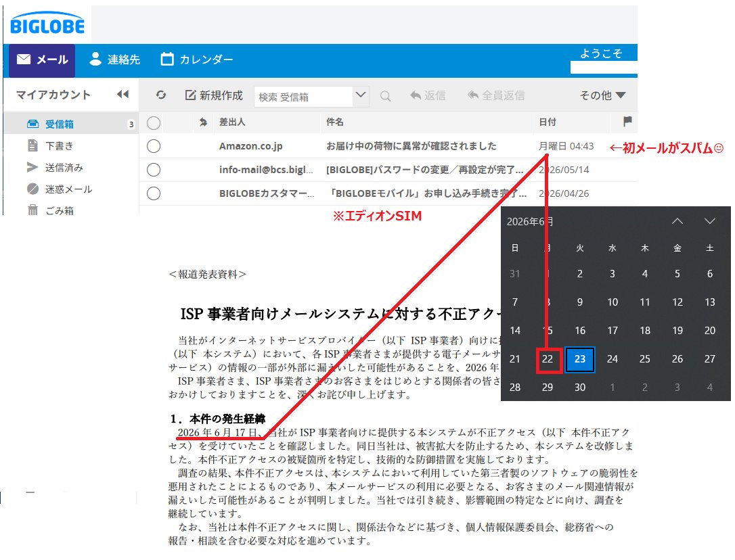Select June 23 in the calendar
Image resolution: width=735 pixels, height=560 pixels.
[580, 359]
